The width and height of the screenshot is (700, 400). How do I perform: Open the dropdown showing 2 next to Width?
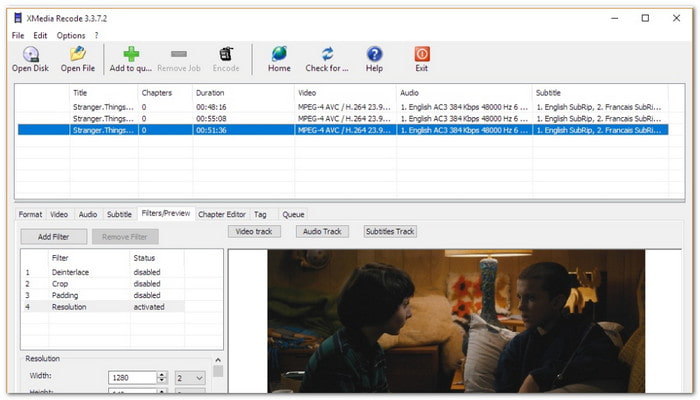(190, 378)
